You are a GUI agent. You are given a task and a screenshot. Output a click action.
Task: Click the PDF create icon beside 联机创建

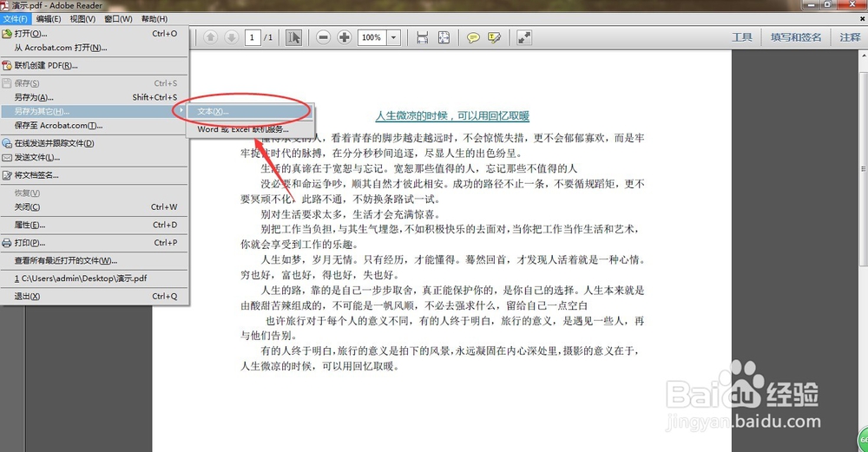tap(7, 65)
